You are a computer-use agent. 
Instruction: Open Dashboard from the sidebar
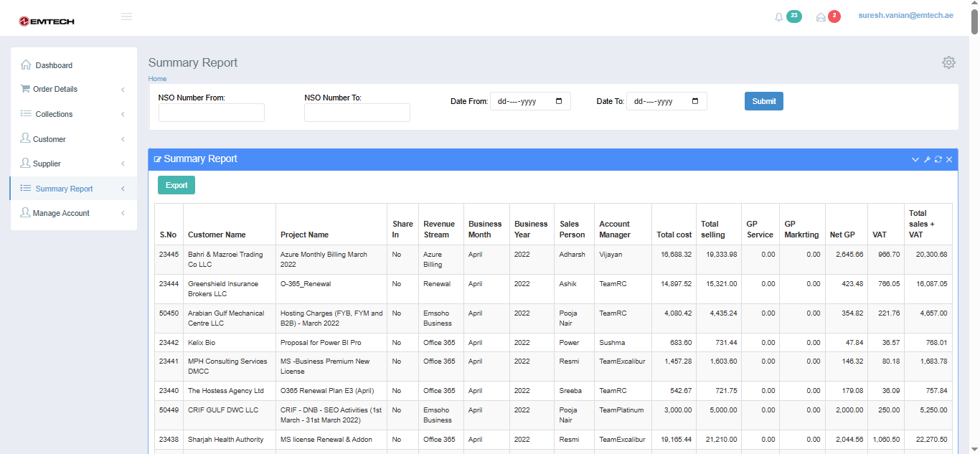pos(54,65)
